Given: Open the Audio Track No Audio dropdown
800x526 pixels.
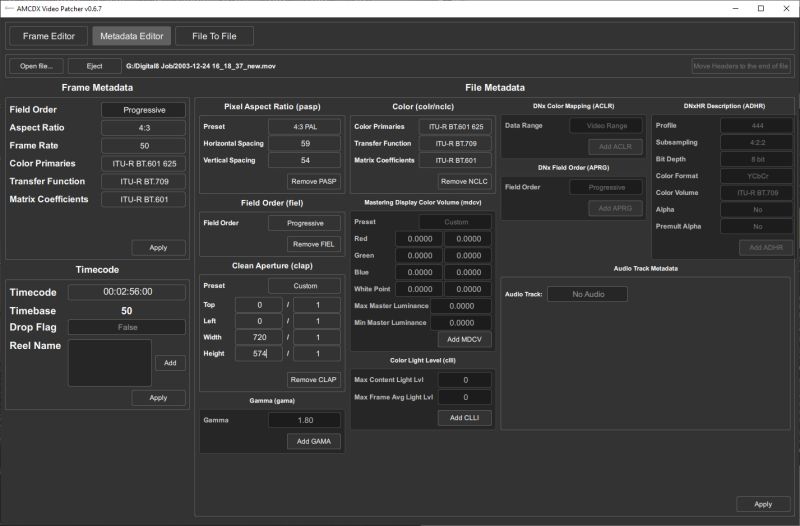Looking at the screenshot, I should click(x=588, y=294).
